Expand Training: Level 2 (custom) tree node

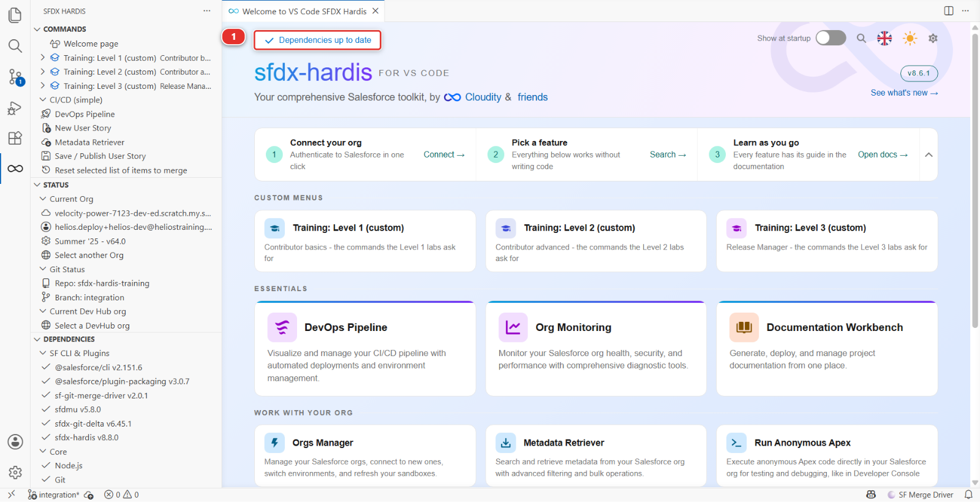[x=43, y=72]
